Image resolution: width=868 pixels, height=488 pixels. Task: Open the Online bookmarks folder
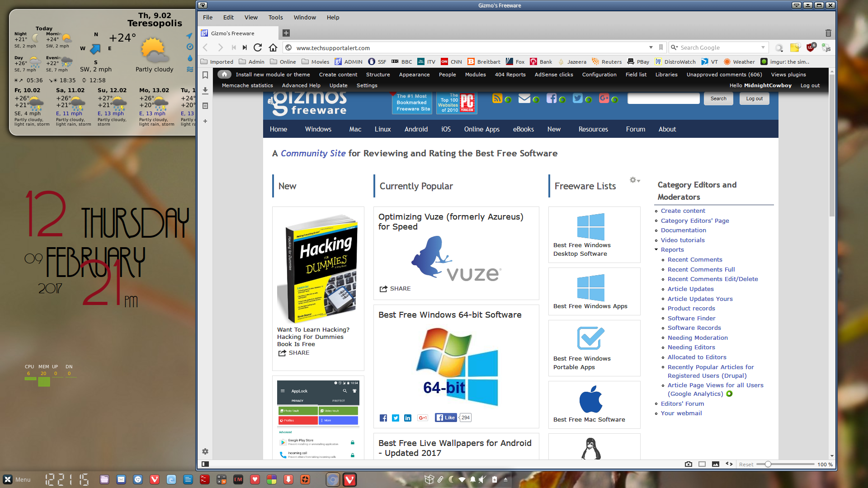(283, 62)
